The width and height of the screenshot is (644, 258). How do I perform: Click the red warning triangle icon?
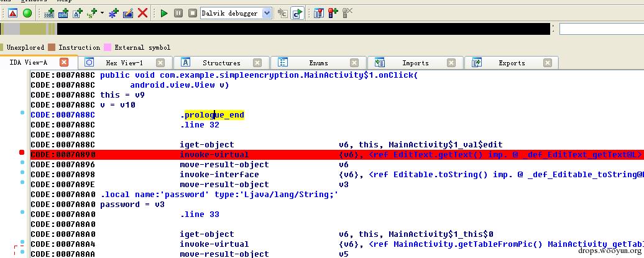(12, 13)
